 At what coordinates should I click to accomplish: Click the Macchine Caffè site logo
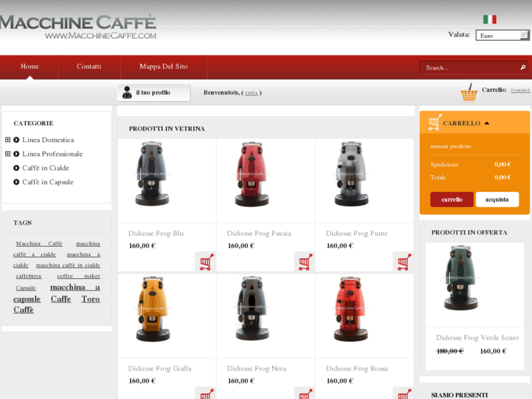[78, 27]
